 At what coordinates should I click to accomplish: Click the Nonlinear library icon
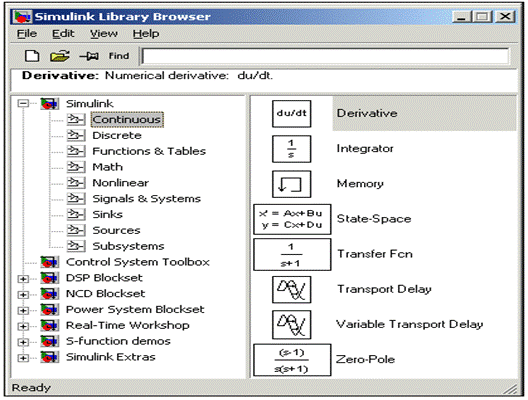(x=76, y=183)
